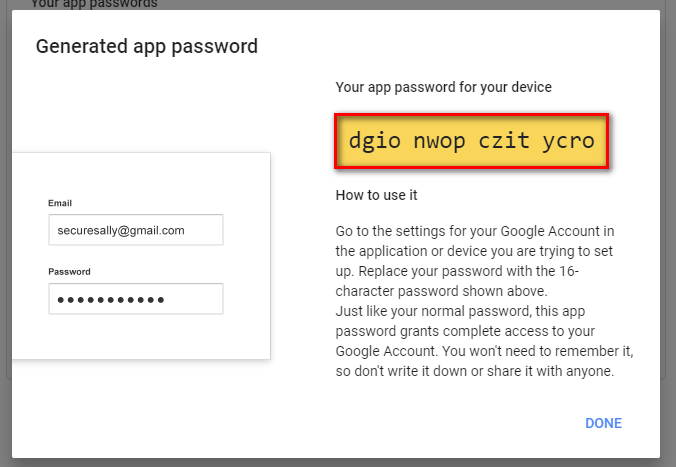Viewport: 676px width, 467px height.
Task: Click the Password field with masked dots
Action: (135, 299)
